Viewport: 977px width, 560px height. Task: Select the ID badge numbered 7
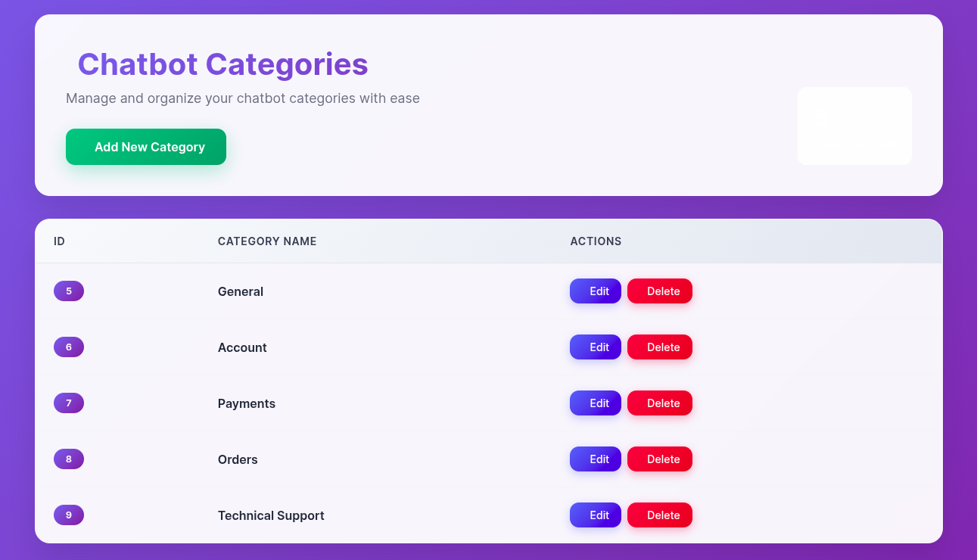[x=69, y=403]
